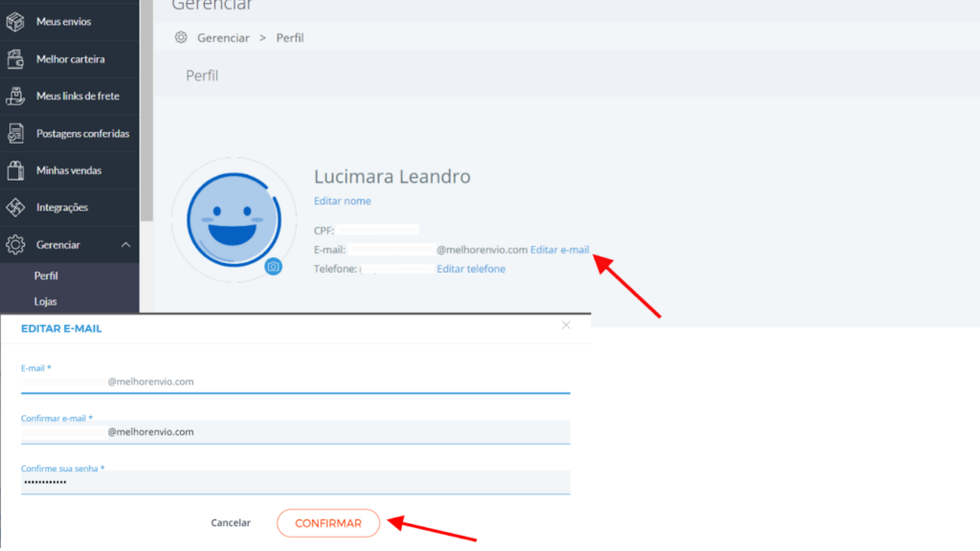This screenshot has height=551, width=980.
Task: Click the sidebar vertical scrollbar
Action: (x=146, y=111)
